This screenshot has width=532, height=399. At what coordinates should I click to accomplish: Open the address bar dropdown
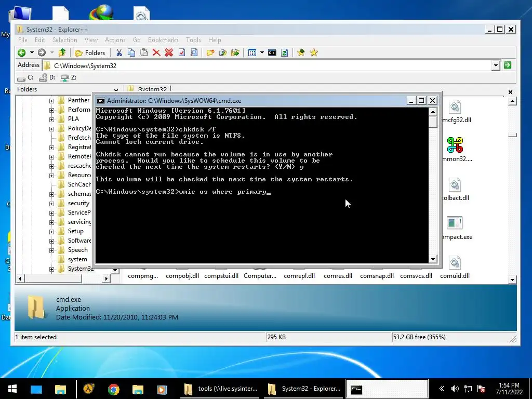496,65
